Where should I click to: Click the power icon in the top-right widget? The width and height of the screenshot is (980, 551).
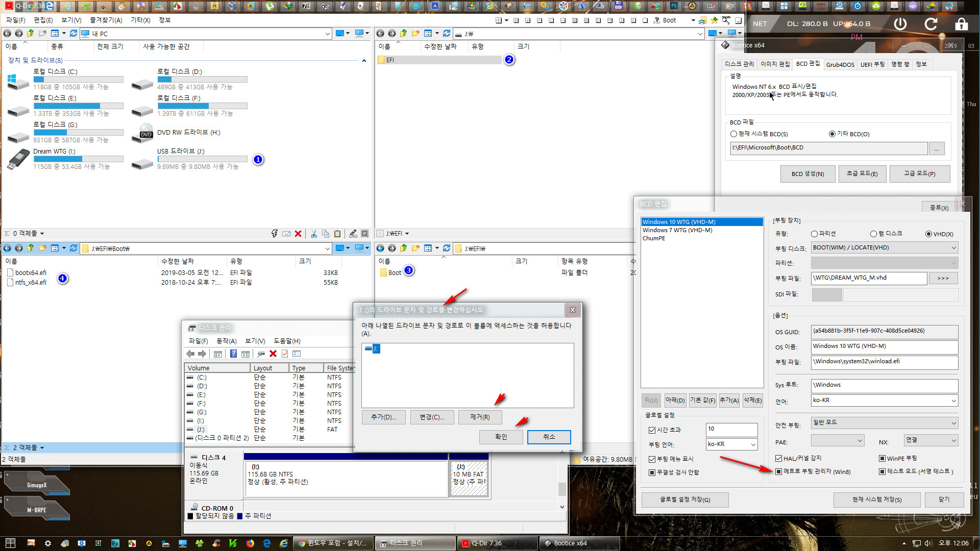tap(900, 24)
